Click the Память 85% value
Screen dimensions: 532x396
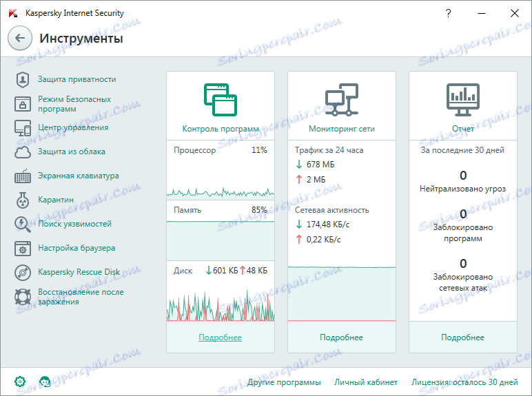[259, 210]
